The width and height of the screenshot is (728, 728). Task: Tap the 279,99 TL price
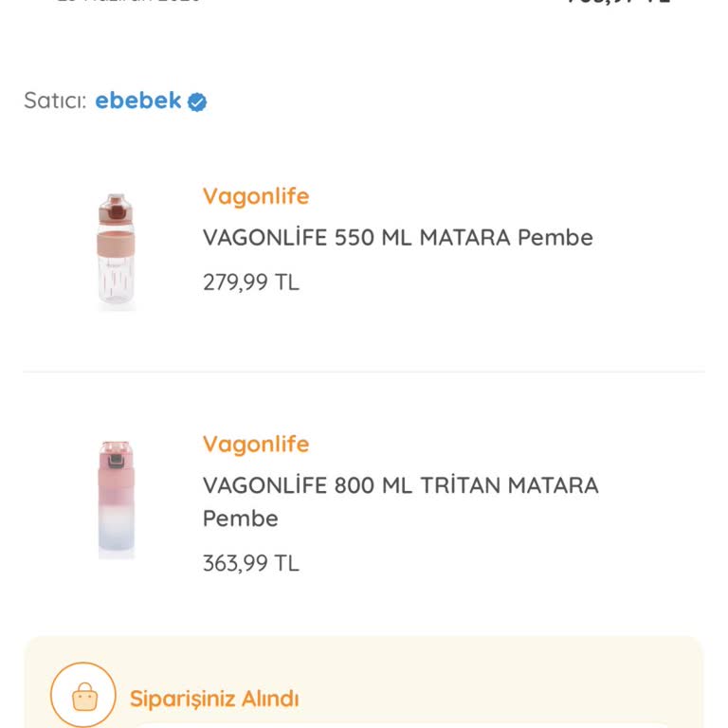250,282
